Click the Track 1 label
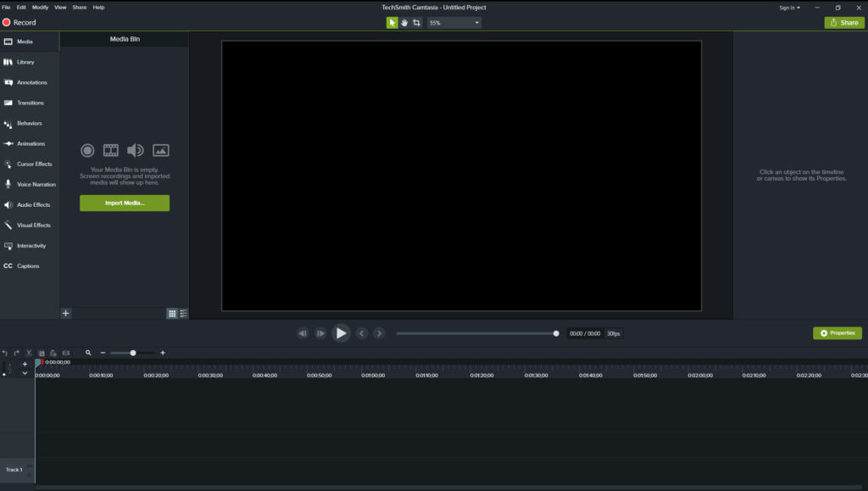The image size is (868, 491). (14, 470)
